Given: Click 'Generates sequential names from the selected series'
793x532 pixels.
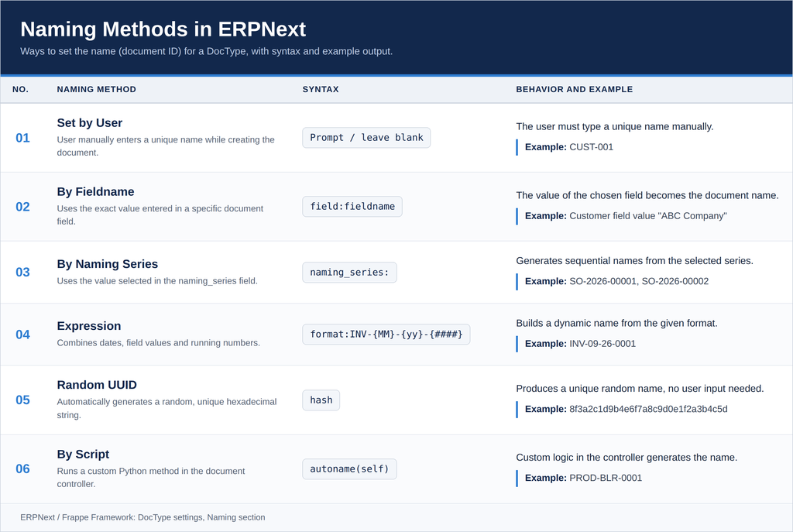Looking at the screenshot, I should [x=635, y=261].
